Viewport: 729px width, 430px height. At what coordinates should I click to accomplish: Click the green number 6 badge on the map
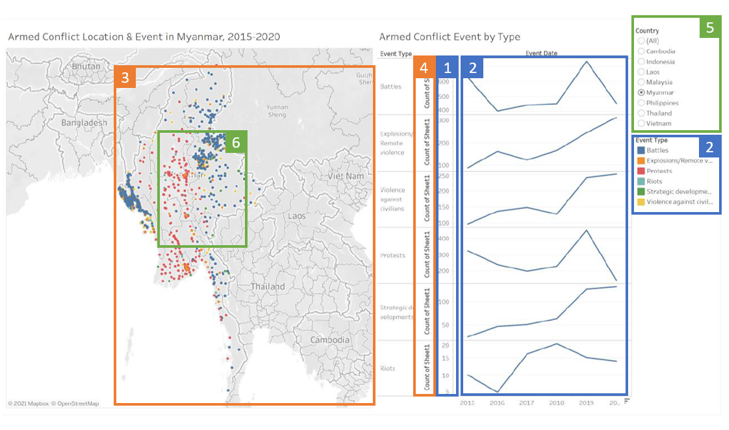click(x=234, y=144)
